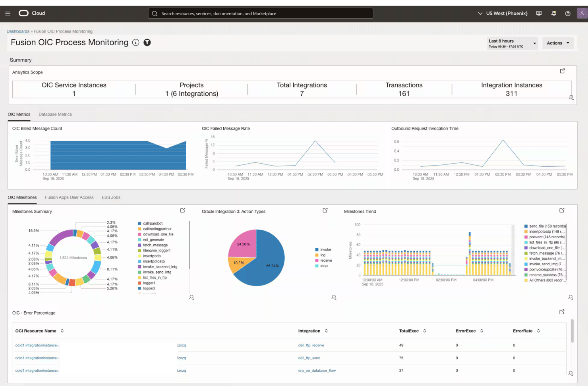Sort by ErrorExec column
The width and height of the screenshot is (588, 392).
click(482, 331)
